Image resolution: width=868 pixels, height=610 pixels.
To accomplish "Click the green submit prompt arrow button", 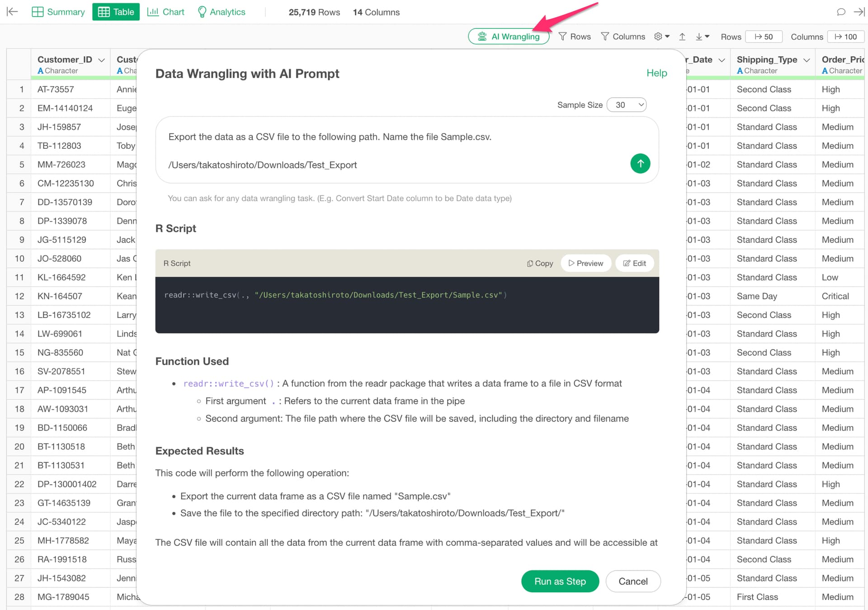I will [x=640, y=164].
